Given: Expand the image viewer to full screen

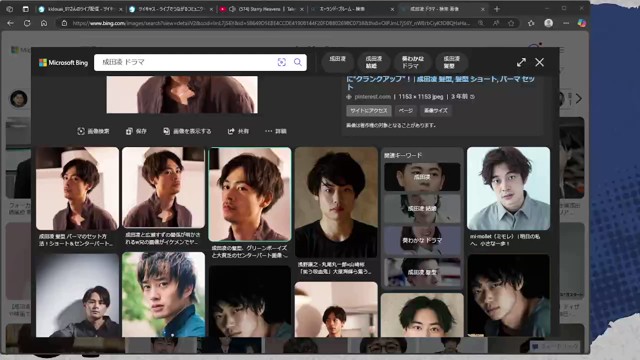Looking at the screenshot, I should pyautogui.click(x=521, y=62).
